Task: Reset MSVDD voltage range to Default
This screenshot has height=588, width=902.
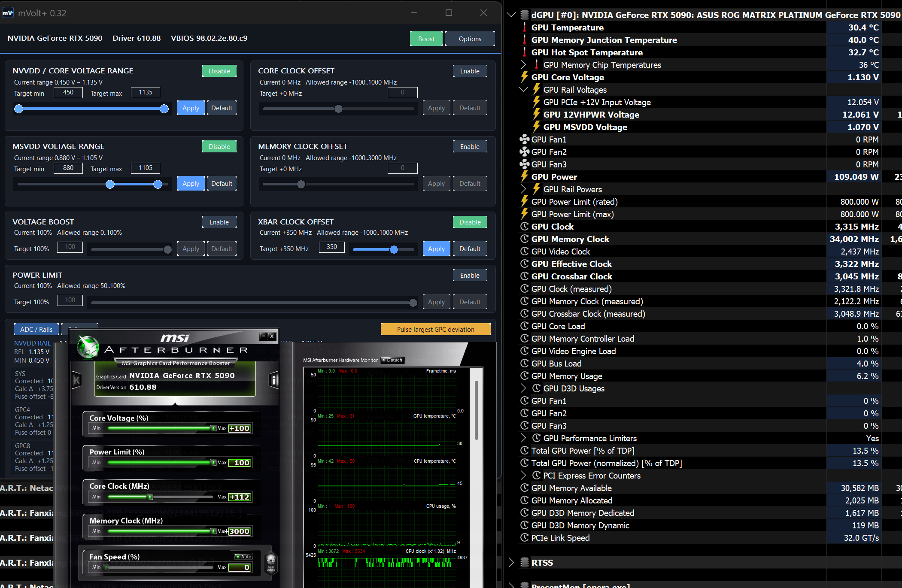Action: (x=222, y=184)
